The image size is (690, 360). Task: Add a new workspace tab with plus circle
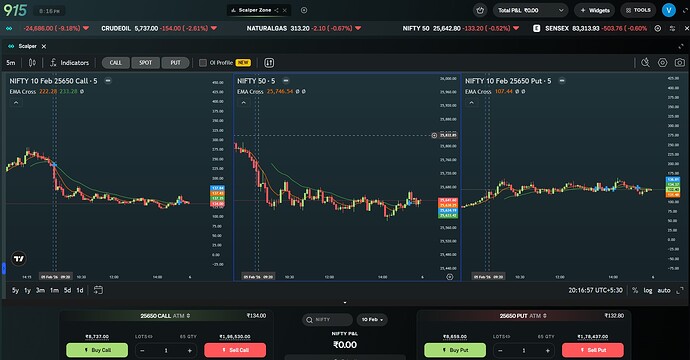304,10
